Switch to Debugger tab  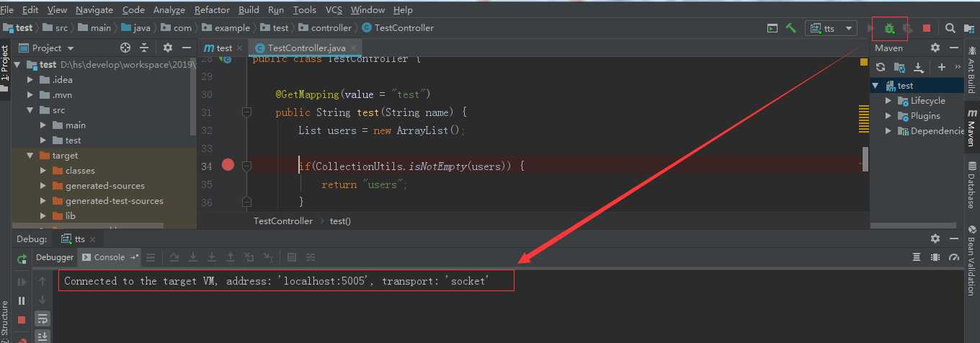[54, 257]
